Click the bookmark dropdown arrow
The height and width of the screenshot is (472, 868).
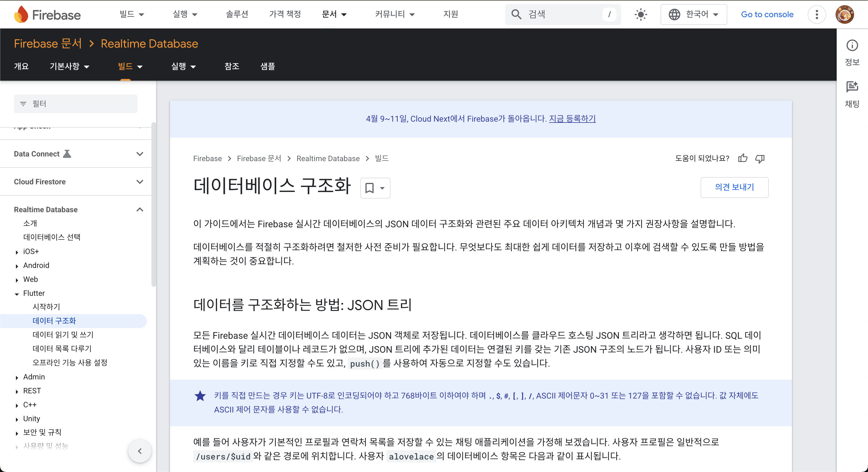click(382, 188)
